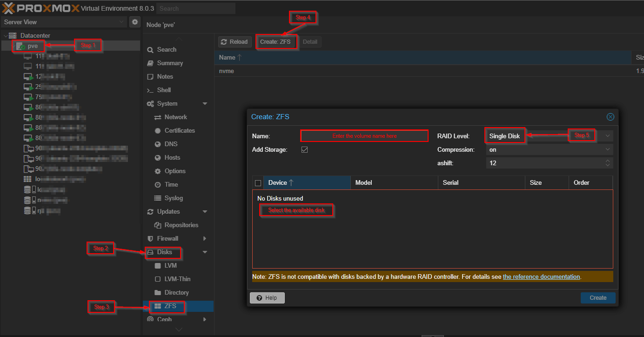Click the Name field in Create: ZFS
This screenshot has height=337, width=644.
click(x=364, y=136)
